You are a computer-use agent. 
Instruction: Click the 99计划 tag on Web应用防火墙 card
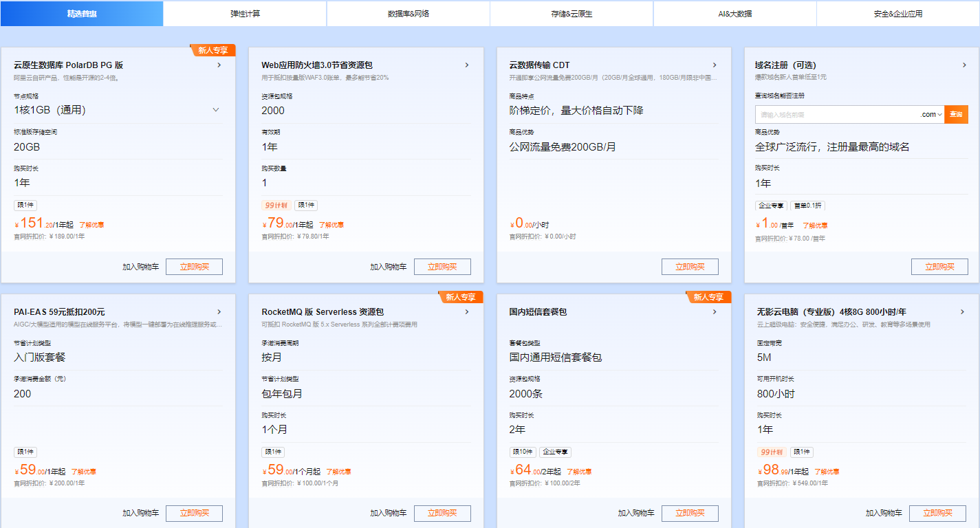(x=276, y=206)
